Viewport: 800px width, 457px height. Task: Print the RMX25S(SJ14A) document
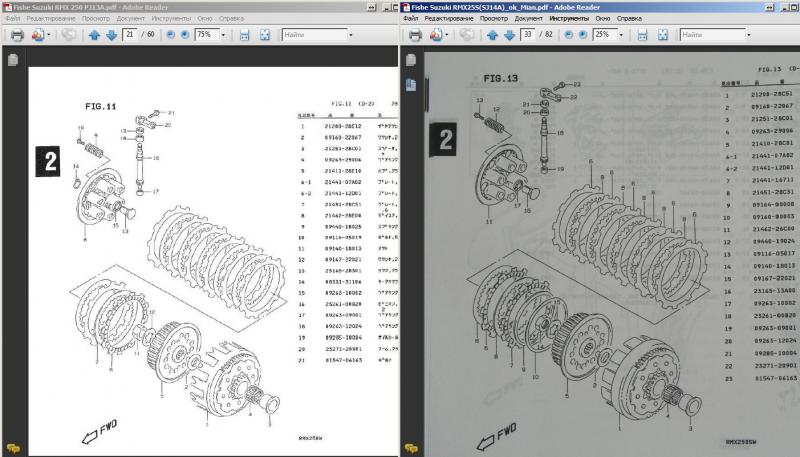415,35
